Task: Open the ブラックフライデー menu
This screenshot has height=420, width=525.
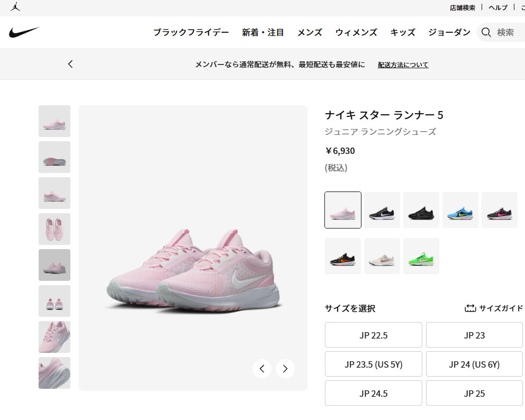Action: (x=191, y=32)
